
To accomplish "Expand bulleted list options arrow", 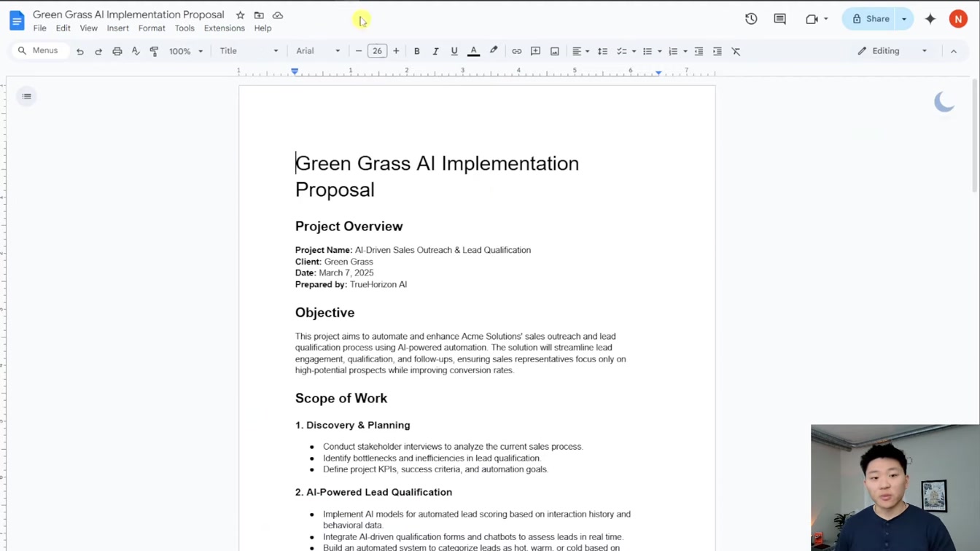I will pyautogui.click(x=659, y=51).
